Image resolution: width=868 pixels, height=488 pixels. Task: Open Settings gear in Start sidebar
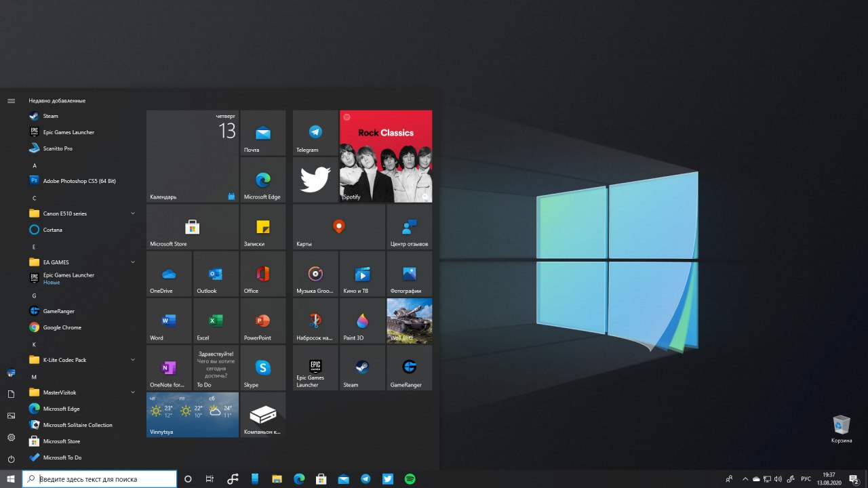(x=11, y=437)
